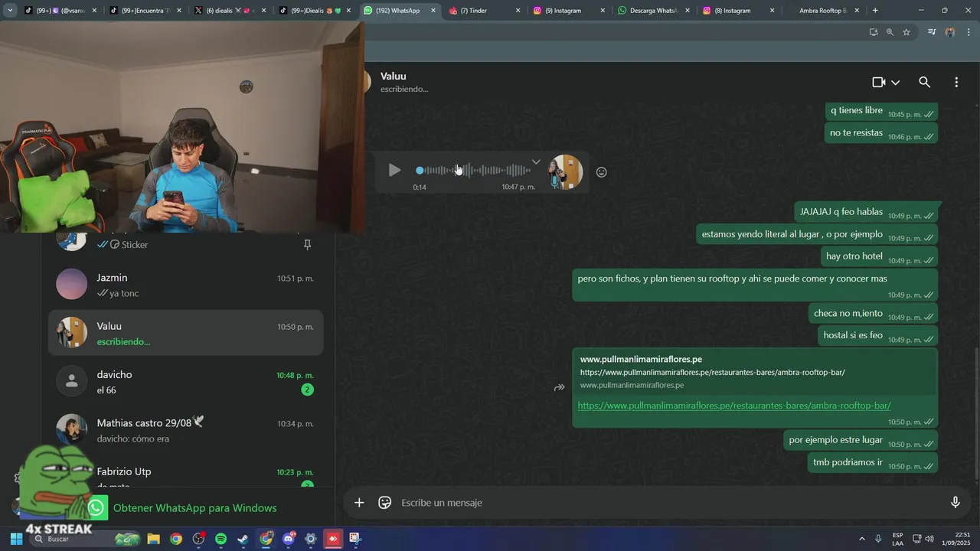Click the install app icon in address bar

(x=874, y=32)
